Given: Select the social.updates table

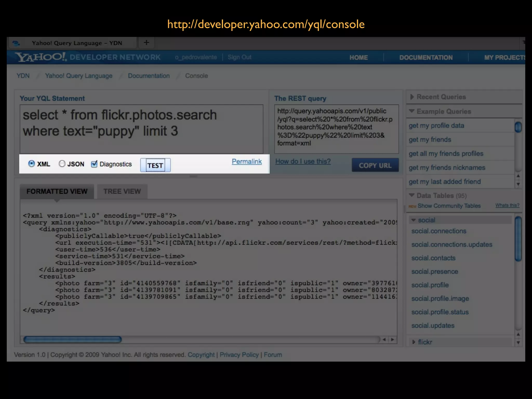Looking at the screenshot, I should point(433,325).
